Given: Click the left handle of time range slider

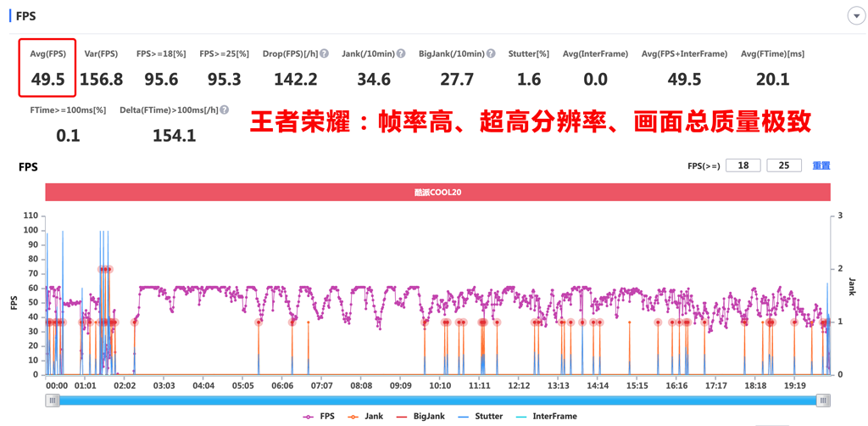Looking at the screenshot, I should click(53, 400).
